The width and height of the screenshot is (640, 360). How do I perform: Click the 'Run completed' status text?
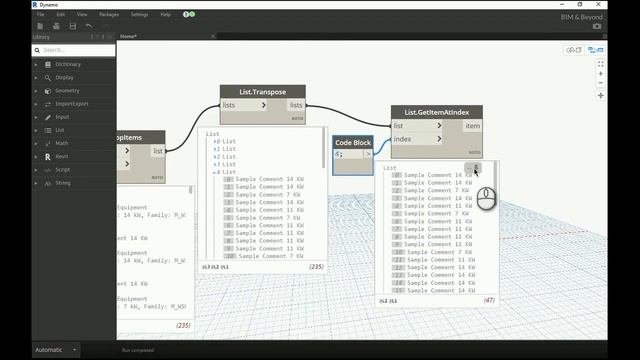pyautogui.click(x=138, y=350)
